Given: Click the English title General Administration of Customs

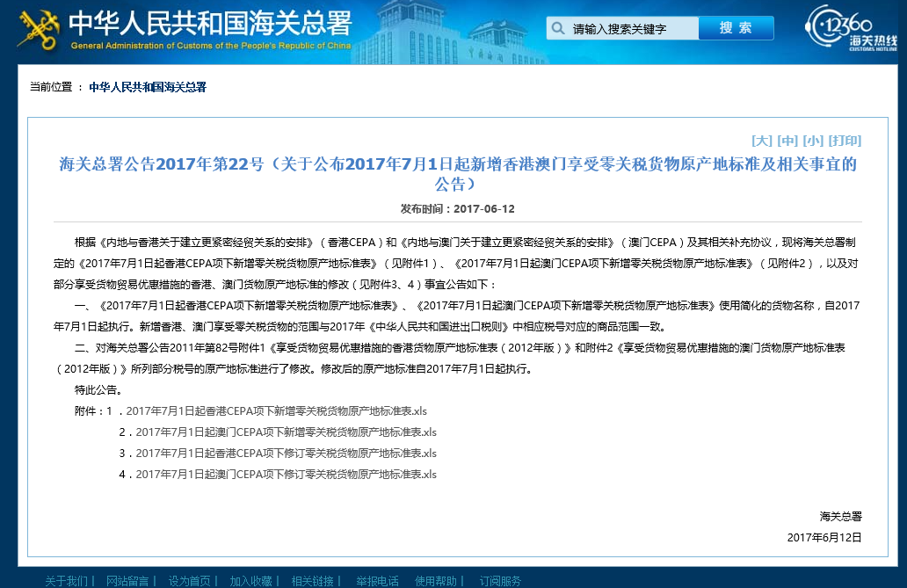Looking at the screenshot, I should point(211,46).
